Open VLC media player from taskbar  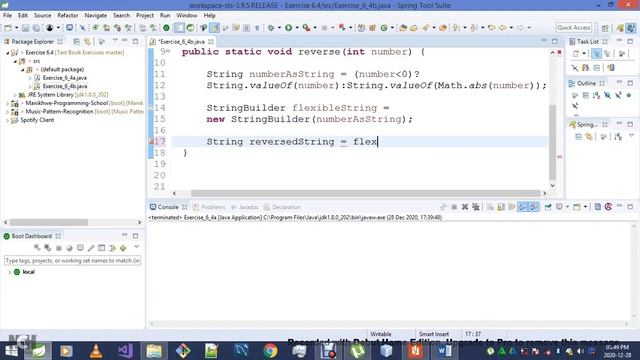pos(96,351)
